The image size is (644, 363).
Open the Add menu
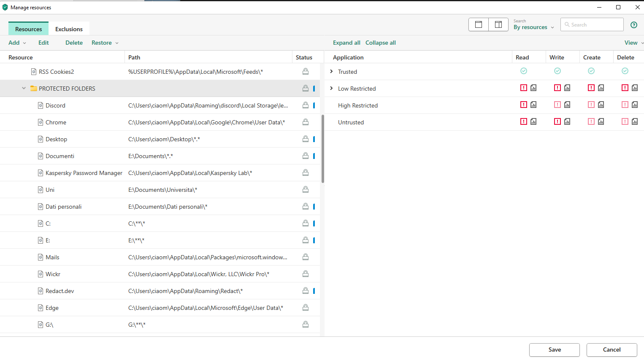(17, 43)
